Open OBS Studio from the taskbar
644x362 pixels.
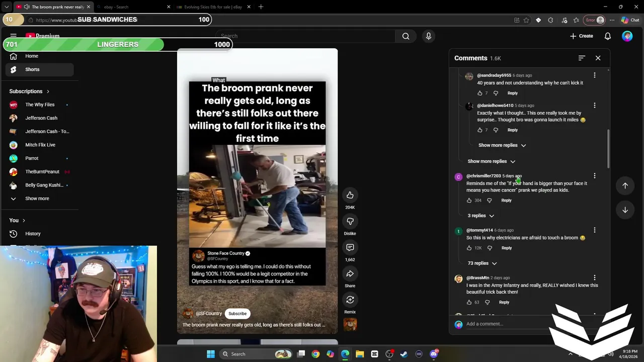pos(389,354)
